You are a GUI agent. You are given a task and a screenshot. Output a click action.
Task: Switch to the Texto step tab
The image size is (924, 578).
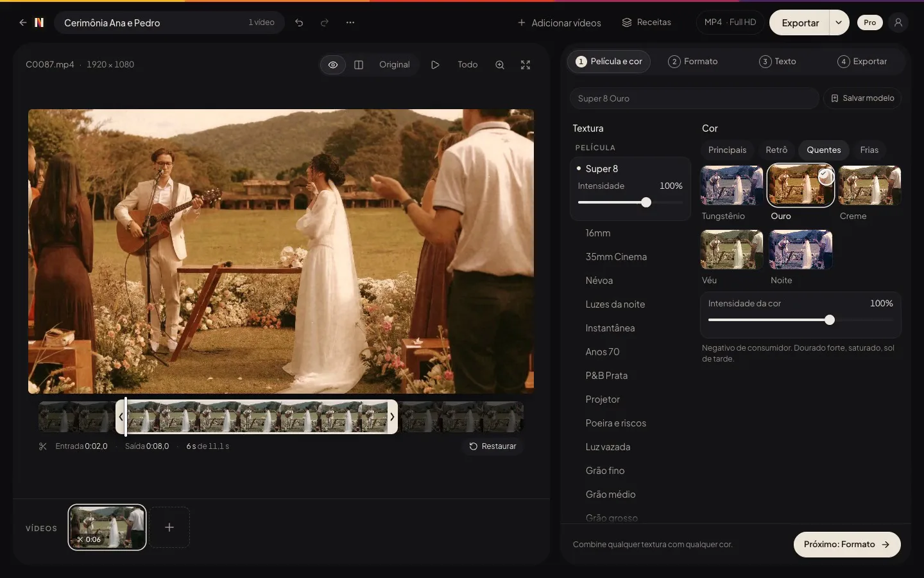coord(778,62)
